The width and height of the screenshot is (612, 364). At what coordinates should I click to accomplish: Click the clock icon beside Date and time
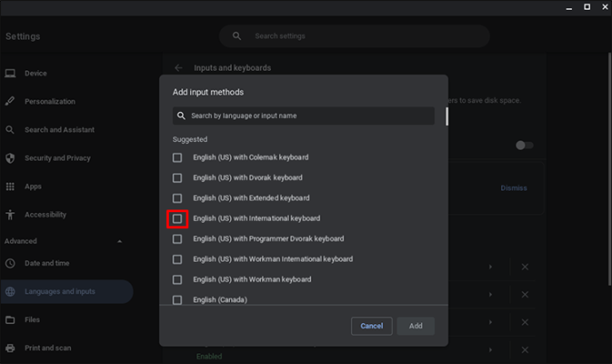click(x=10, y=264)
